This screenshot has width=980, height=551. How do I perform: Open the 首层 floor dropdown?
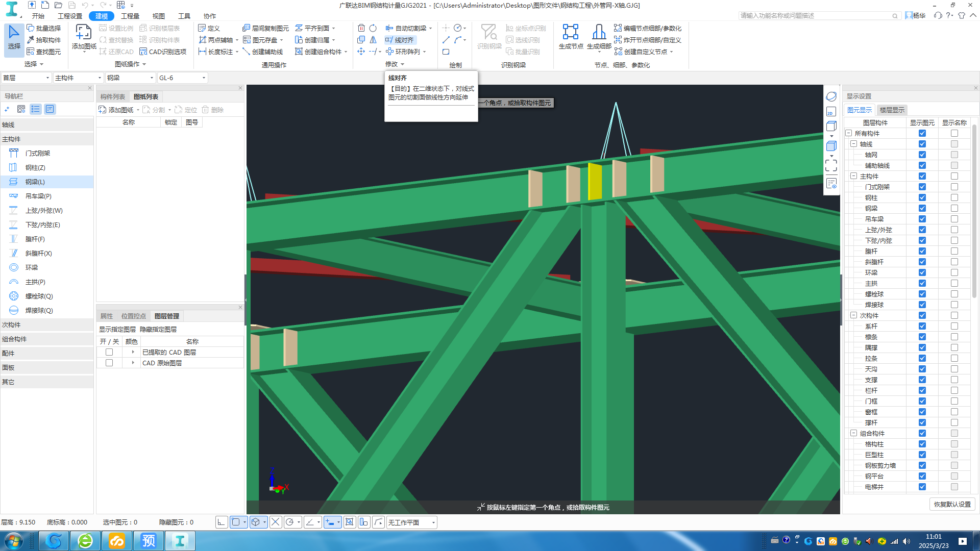(x=26, y=78)
